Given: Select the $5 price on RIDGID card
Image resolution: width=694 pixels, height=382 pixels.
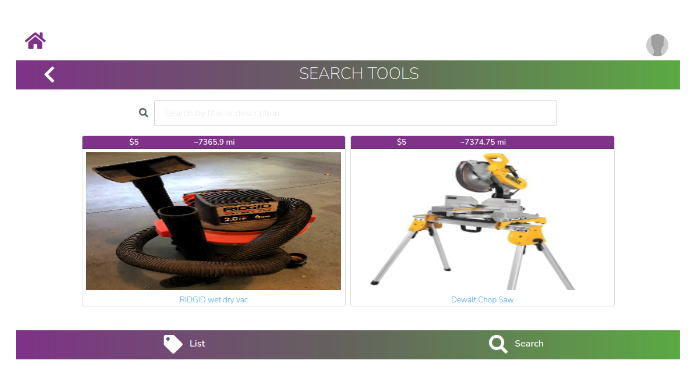Looking at the screenshot, I should point(134,142).
